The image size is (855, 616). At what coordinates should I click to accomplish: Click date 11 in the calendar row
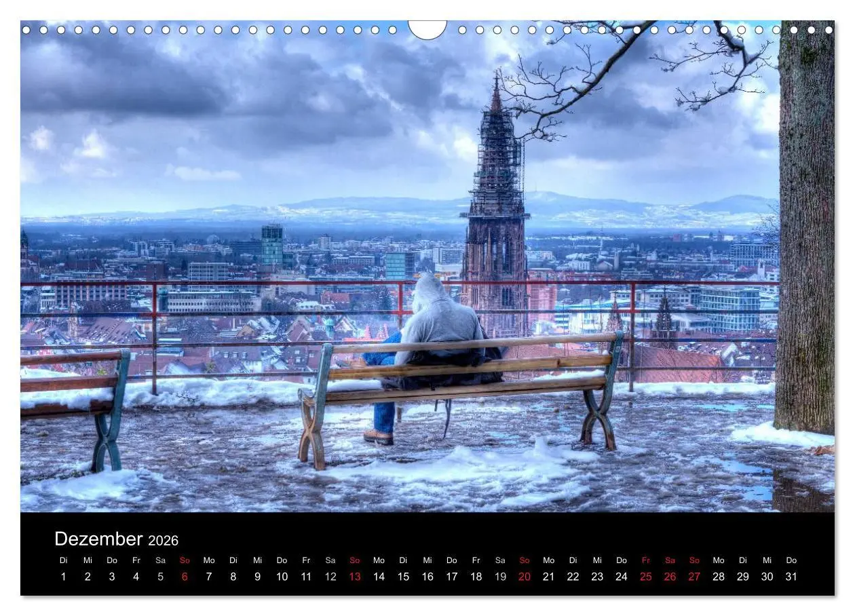click(x=306, y=577)
